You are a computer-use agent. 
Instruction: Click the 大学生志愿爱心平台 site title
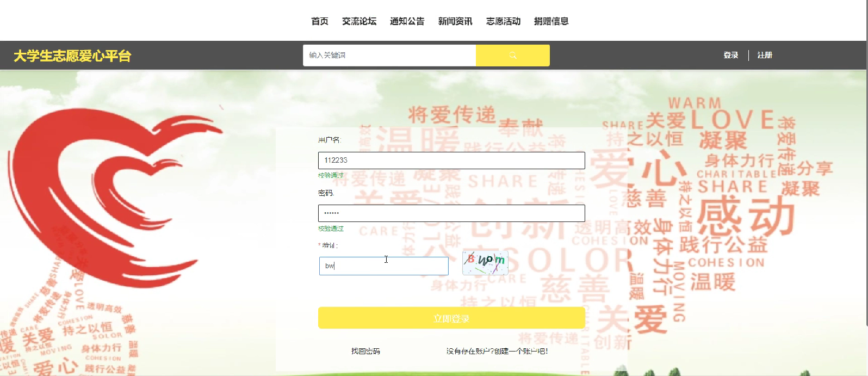(72, 56)
